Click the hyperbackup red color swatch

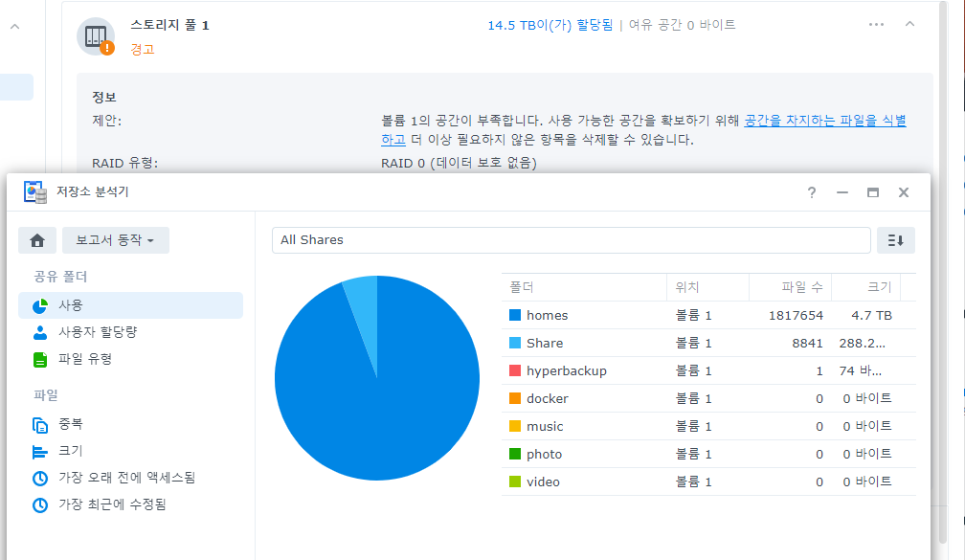pyautogui.click(x=515, y=370)
